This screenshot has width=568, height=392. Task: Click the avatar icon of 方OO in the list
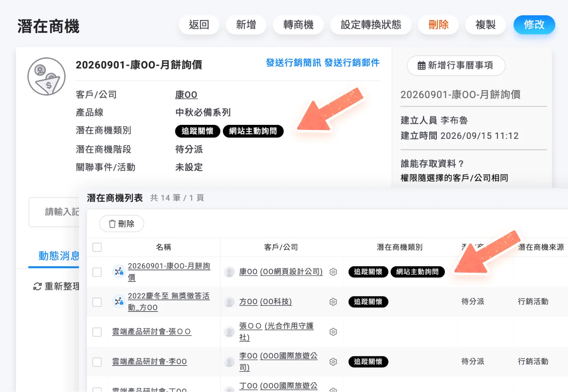(x=229, y=302)
